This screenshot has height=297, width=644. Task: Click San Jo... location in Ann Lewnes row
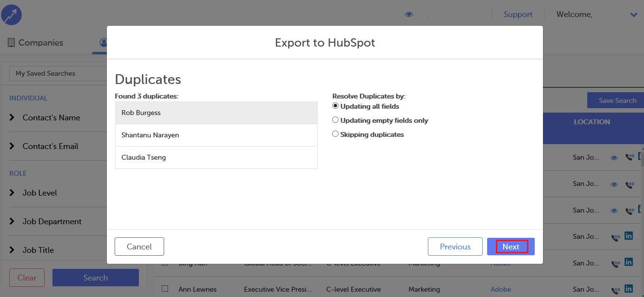click(586, 289)
